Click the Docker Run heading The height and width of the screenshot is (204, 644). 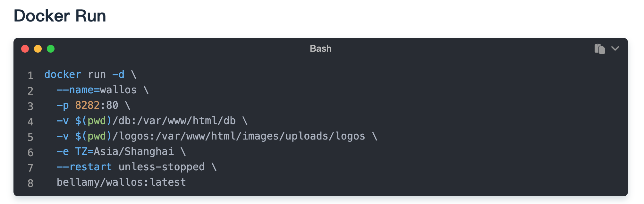coord(60,16)
